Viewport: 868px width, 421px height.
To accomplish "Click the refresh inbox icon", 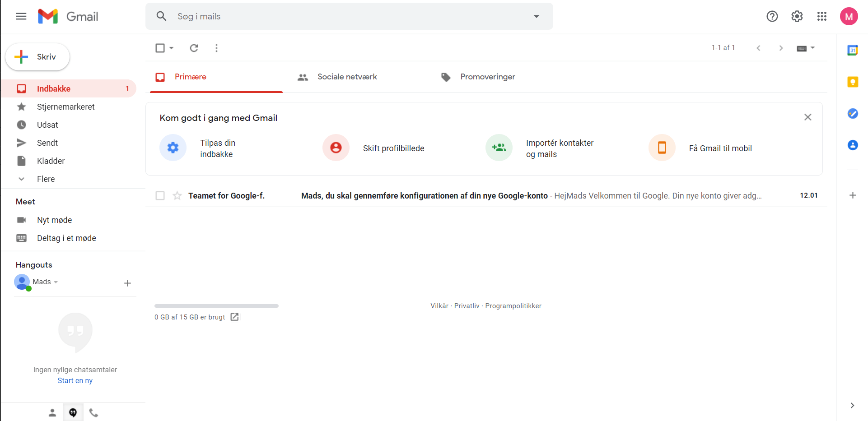I will point(194,48).
